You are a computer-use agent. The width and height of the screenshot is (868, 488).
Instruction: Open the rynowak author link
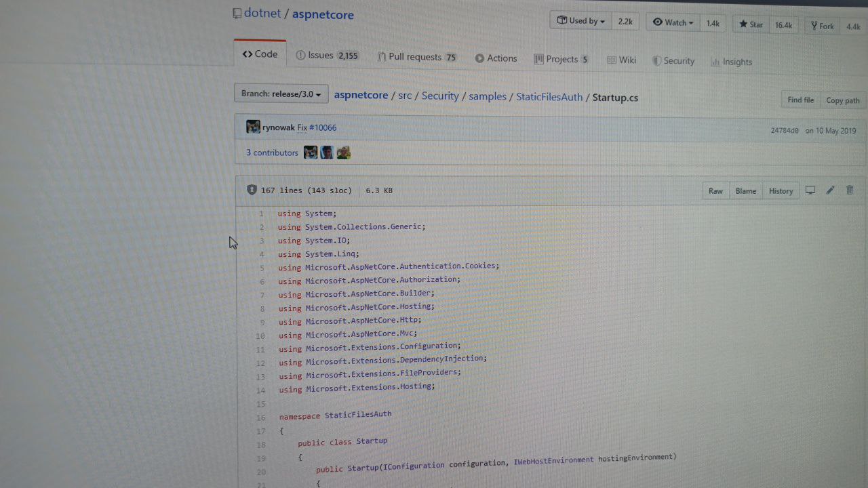click(279, 127)
